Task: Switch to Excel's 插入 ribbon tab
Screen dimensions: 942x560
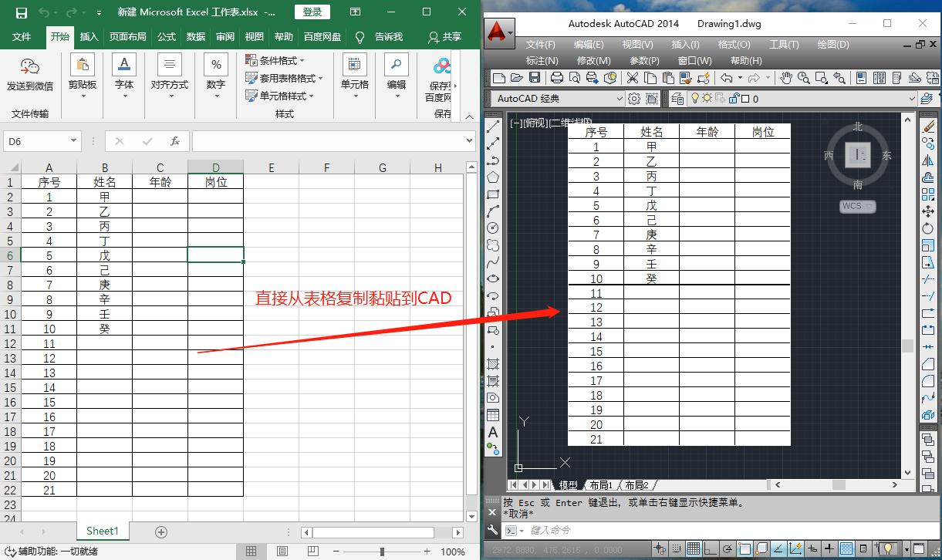Action: pyautogui.click(x=87, y=35)
